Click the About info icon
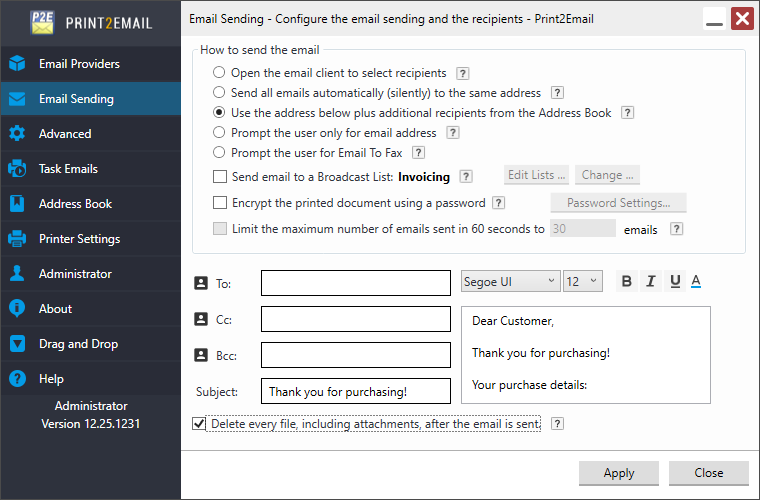Image resolution: width=760 pixels, height=500 pixels. point(17,309)
